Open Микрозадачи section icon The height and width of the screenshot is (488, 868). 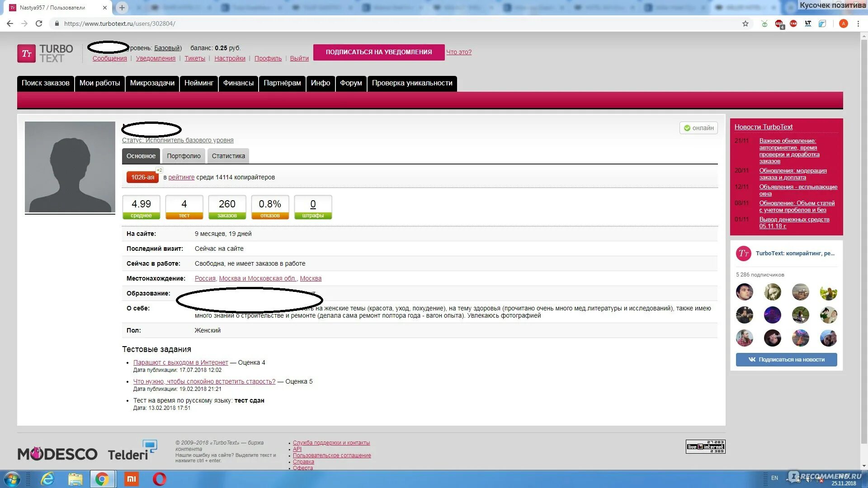coord(153,83)
